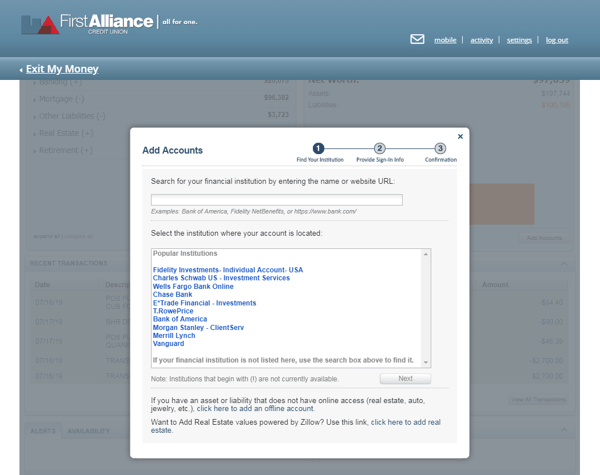The image size is (600, 475).
Task: Open the activity link
Action: pyautogui.click(x=481, y=40)
